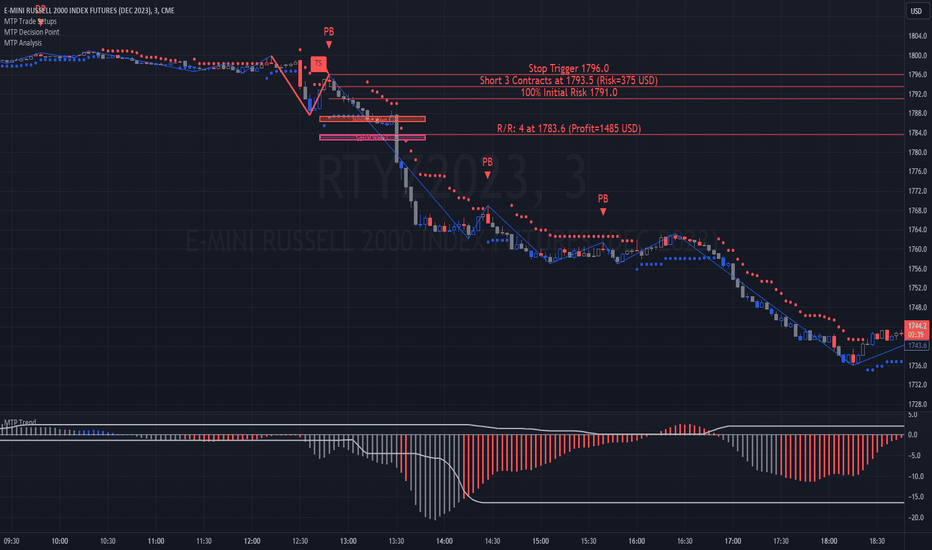Click the 1788.0 price axis label

[917, 114]
